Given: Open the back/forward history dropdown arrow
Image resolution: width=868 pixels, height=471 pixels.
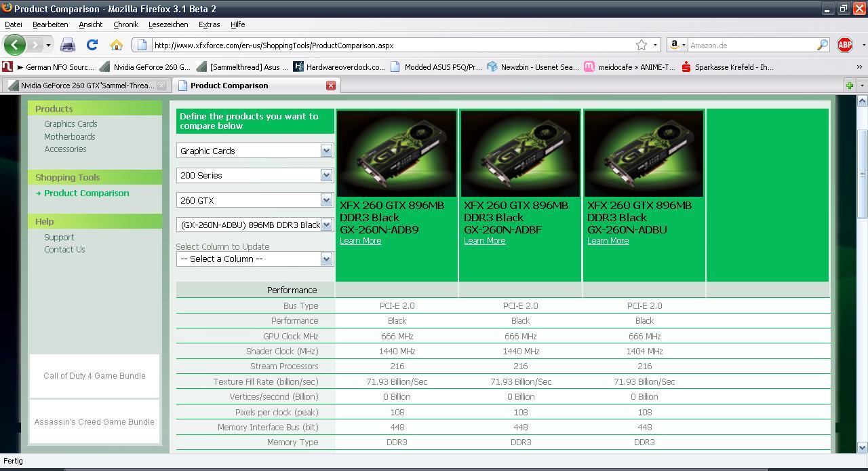Looking at the screenshot, I should (48, 45).
